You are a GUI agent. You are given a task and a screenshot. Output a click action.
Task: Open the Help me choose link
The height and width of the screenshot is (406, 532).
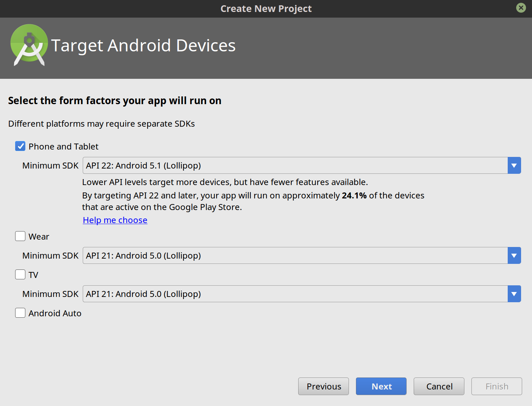coord(115,220)
